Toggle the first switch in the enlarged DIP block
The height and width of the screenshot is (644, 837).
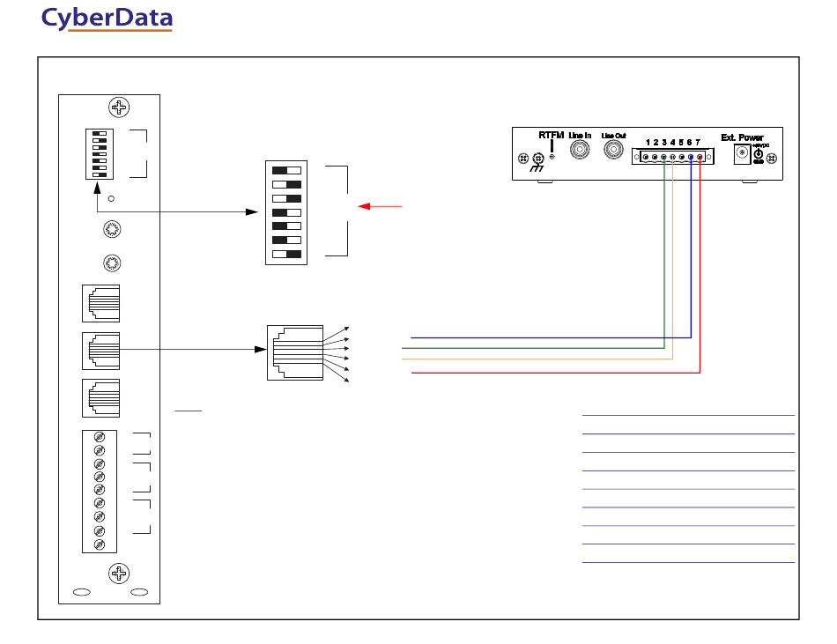[x=286, y=171]
